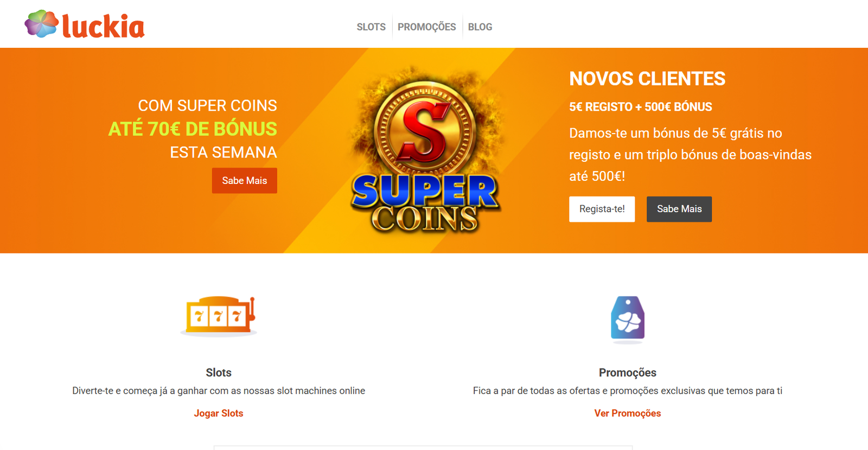Click the clover price tag promotions icon
Viewport: 868px width, 450px height.
tap(628, 319)
